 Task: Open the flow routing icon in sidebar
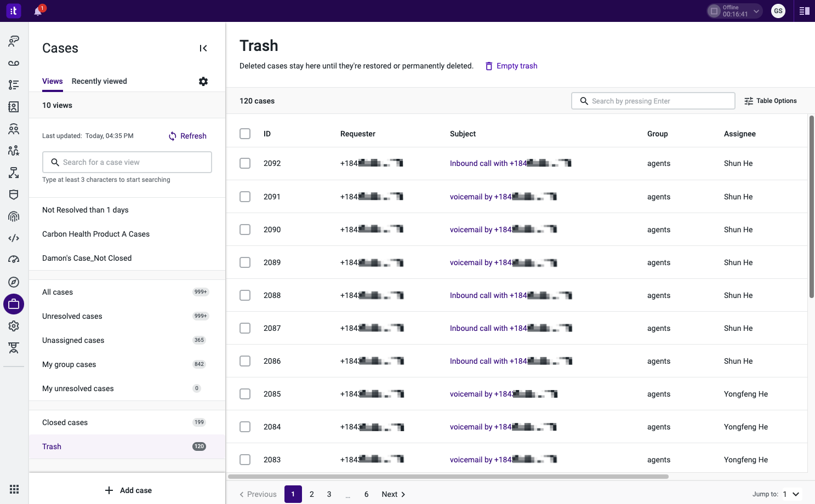tap(14, 173)
